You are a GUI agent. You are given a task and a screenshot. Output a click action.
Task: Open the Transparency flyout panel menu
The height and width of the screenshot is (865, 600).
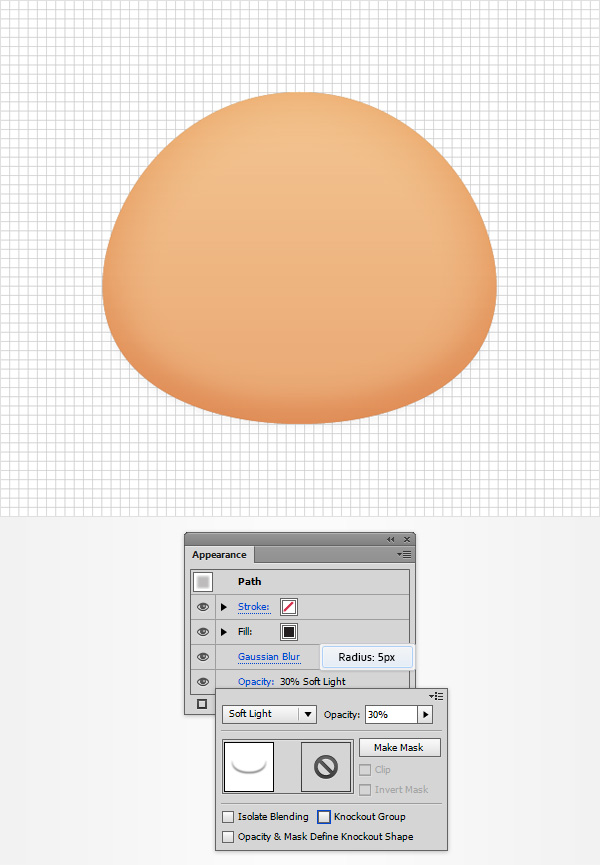click(x=437, y=696)
